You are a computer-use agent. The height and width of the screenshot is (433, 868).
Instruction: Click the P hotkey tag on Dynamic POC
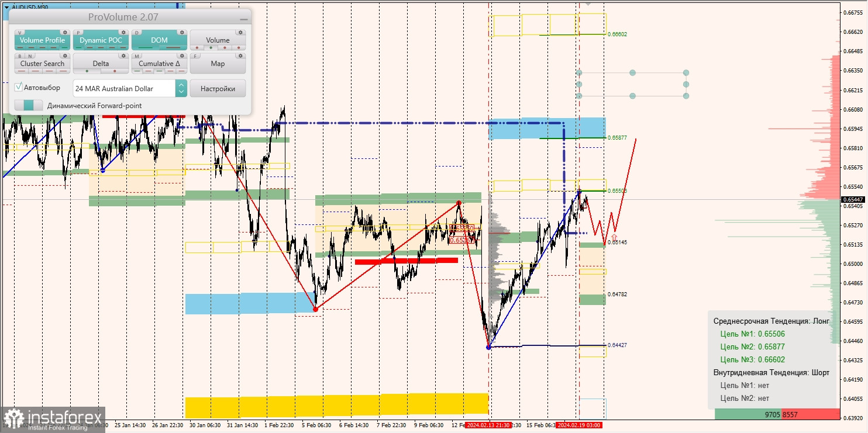tap(80, 33)
